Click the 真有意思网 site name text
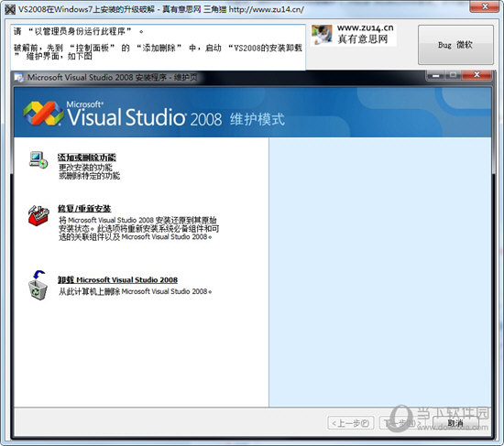This screenshot has height=446, width=504. tap(363, 38)
